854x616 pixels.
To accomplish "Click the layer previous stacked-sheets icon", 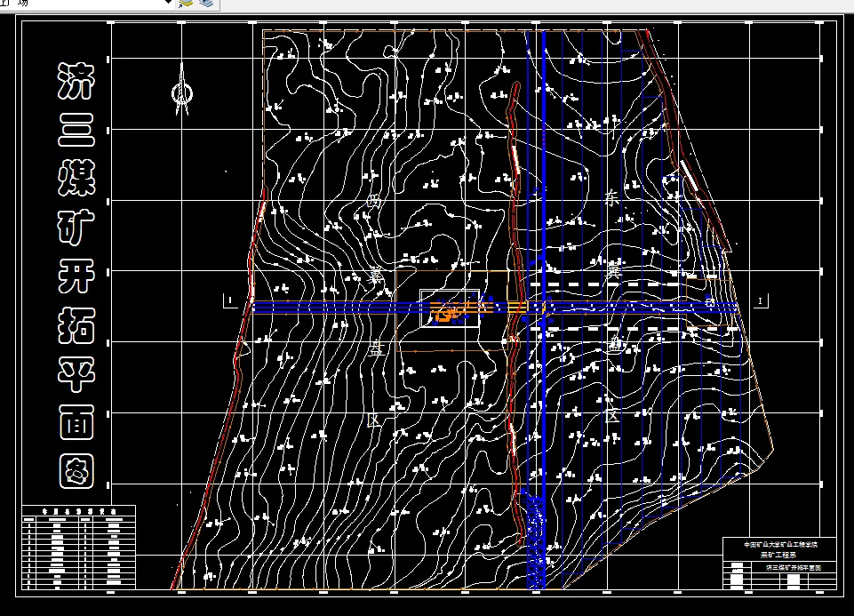I will pyautogui.click(x=206, y=4).
